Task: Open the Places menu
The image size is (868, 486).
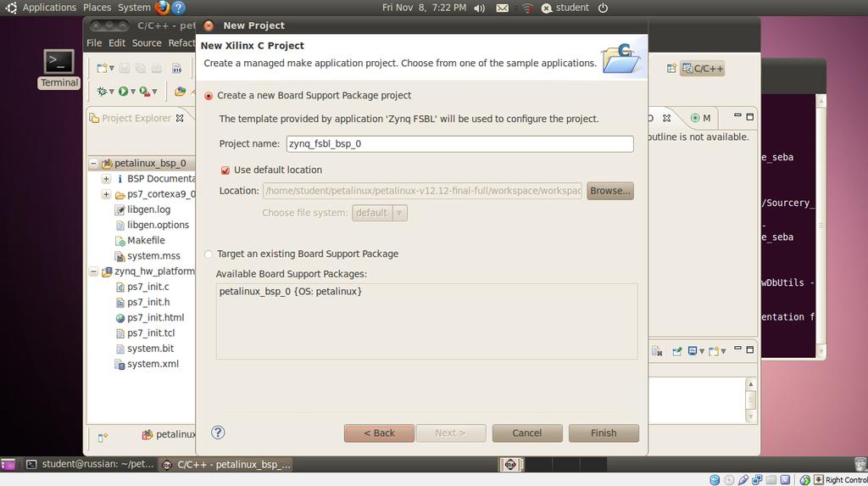Action: (97, 8)
